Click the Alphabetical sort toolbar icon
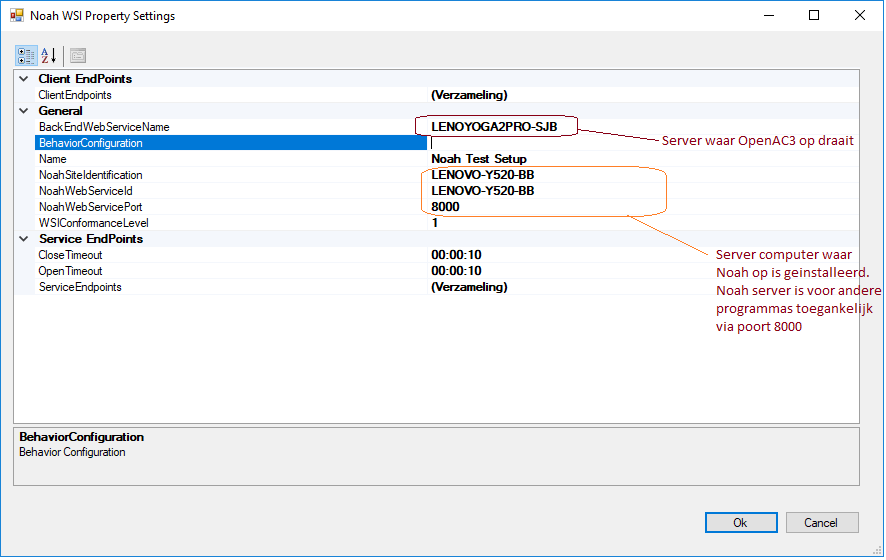The width and height of the screenshot is (886, 560). [49, 56]
